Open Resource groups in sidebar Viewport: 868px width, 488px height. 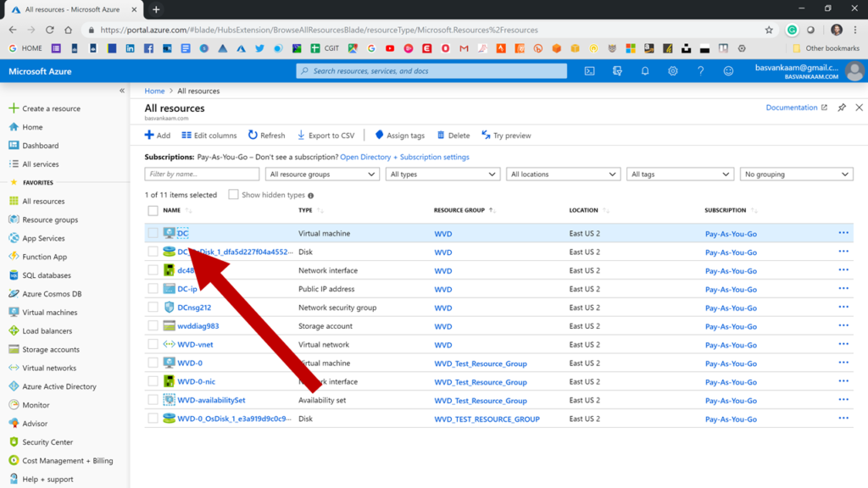click(x=44, y=219)
